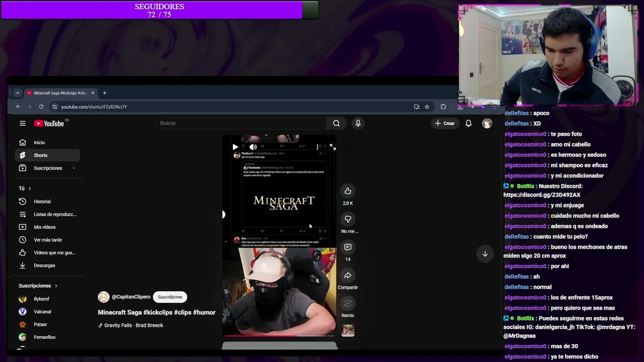Reload the browser page

point(41,107)
